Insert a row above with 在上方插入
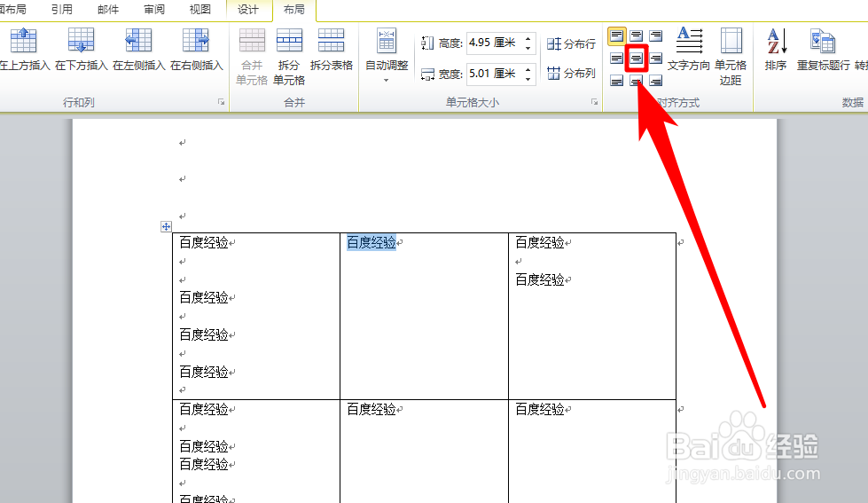 24,50
